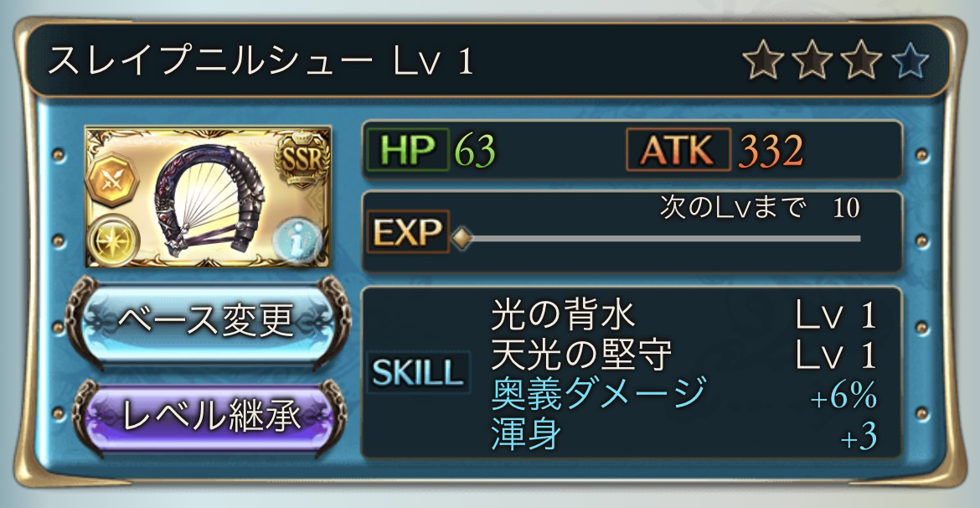The image size is (980, 508).
Task: Select the 光の背水 skill row
Action: click(683, 316)
